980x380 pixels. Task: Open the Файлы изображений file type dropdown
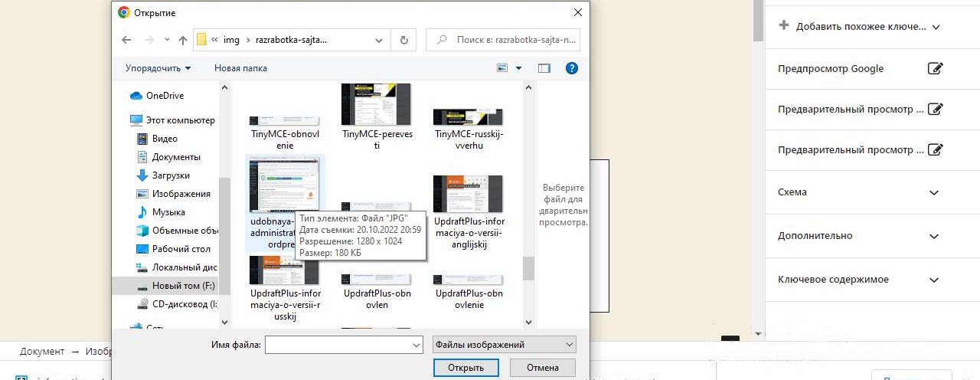point(504,345)
